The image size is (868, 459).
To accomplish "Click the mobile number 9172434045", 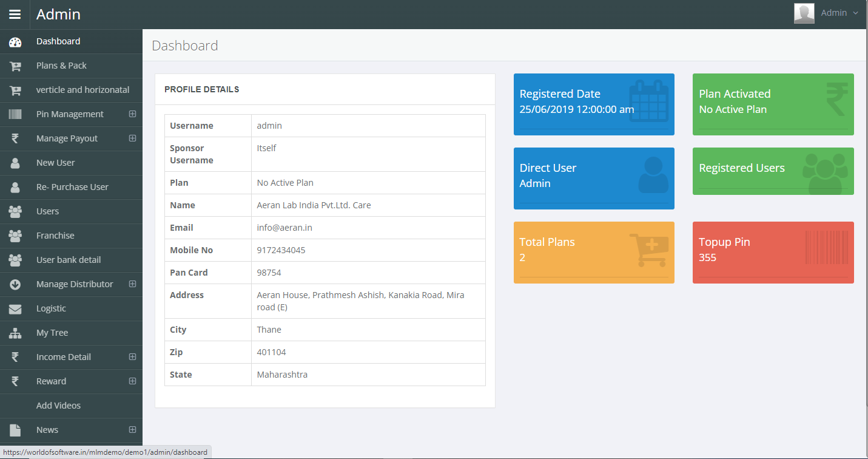I will click(x=281, y=250).
